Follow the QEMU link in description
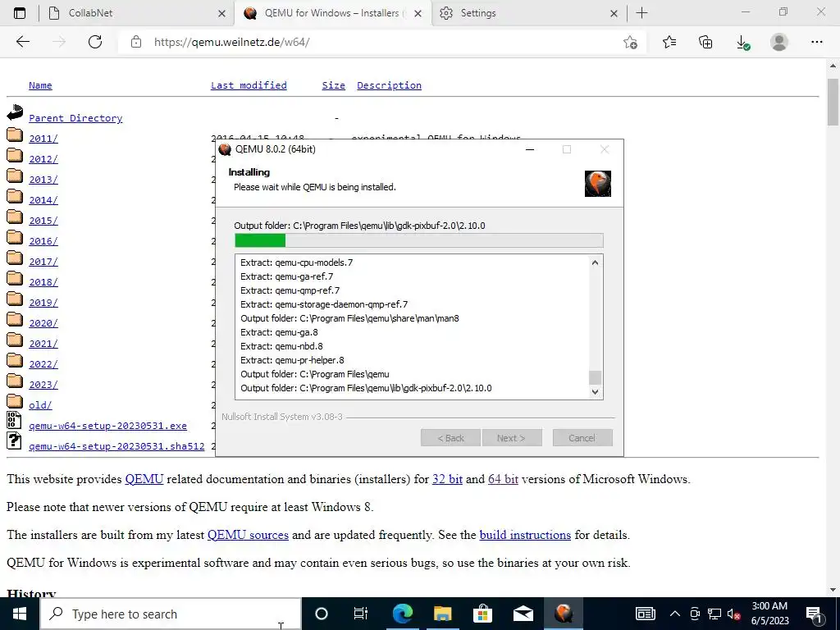840x630 pixels. point(144,479)
